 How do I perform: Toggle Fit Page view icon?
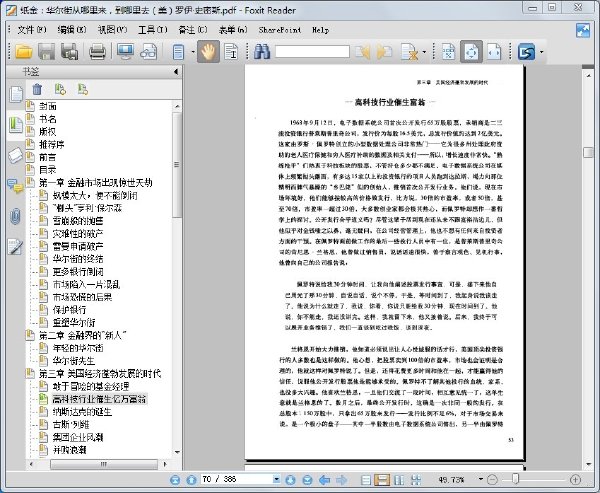pyautogui.click(x=471, y=51)
